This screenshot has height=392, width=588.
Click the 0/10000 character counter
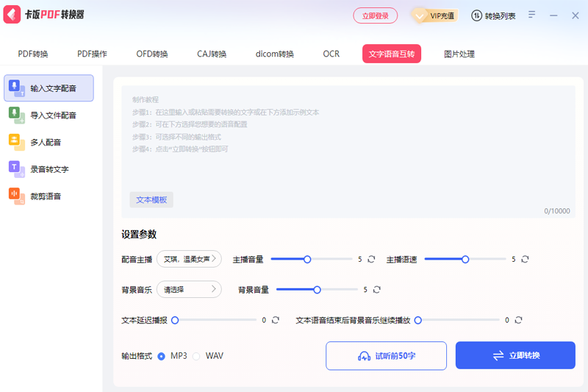click(557, 211)
